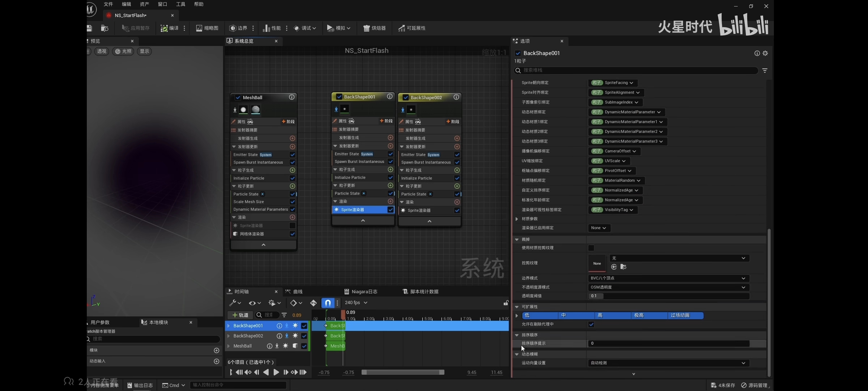868x391 pixels.
Task: Disable the BackShape002 emitter checkbox
Action: point(405,97)
